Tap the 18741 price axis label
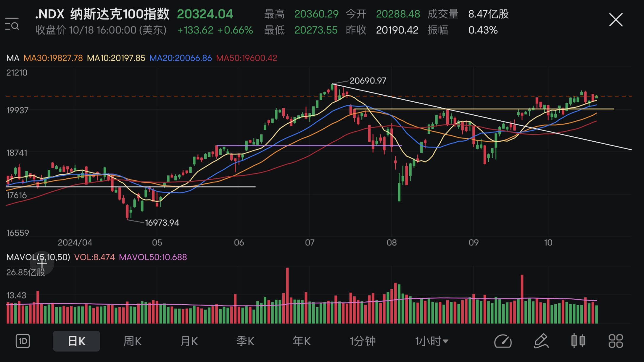 point(17,153)
